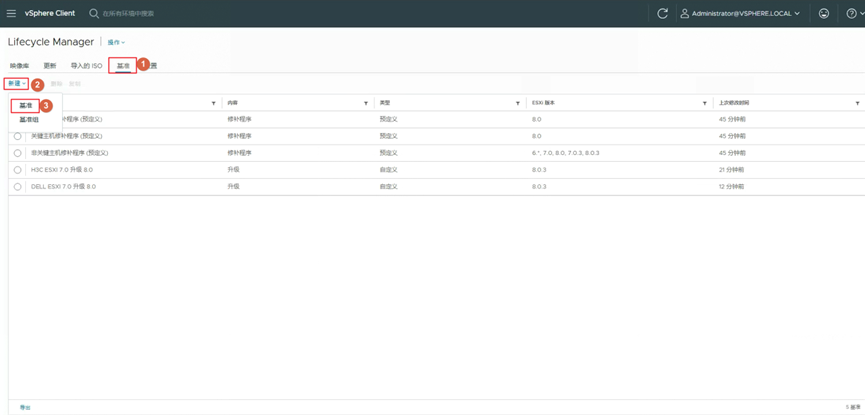865x415 pixels.
Task: Click the greyed 删除 button
Action: click(x=56, y=84)
